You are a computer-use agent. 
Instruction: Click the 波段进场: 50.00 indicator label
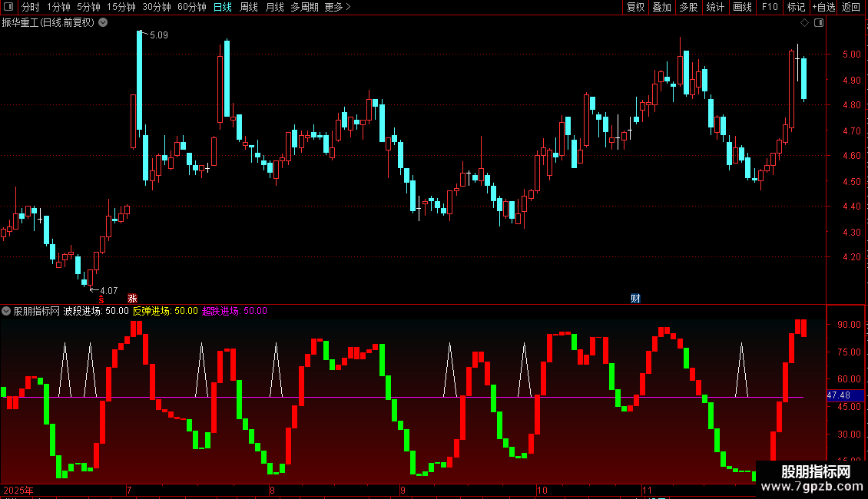pyautogui.click(x=96, y=311)
